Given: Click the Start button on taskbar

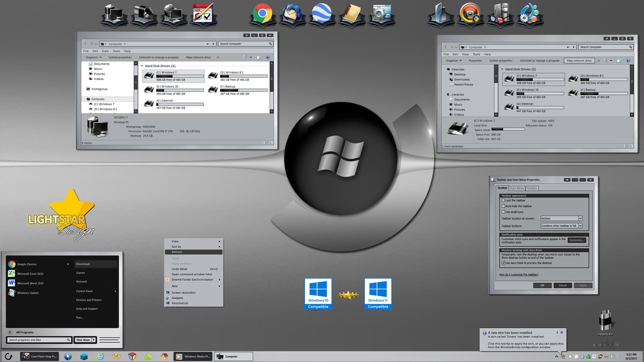Looking at the screenshot, I should coord(8,356).
